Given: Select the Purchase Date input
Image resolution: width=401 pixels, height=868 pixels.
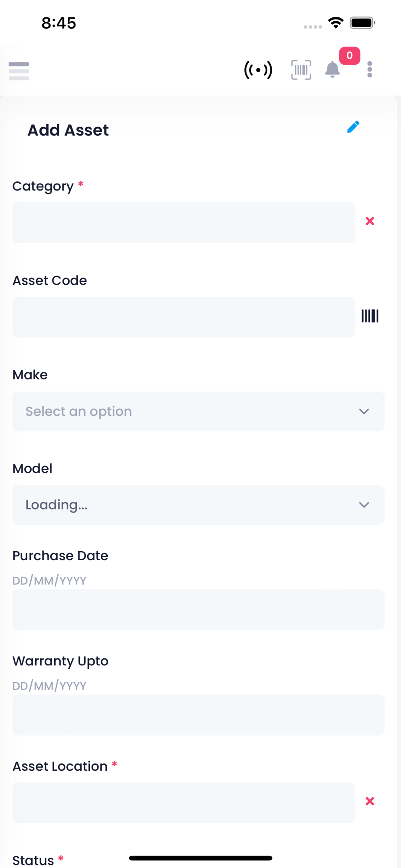Looking at the screenshot, I should 198,610.
